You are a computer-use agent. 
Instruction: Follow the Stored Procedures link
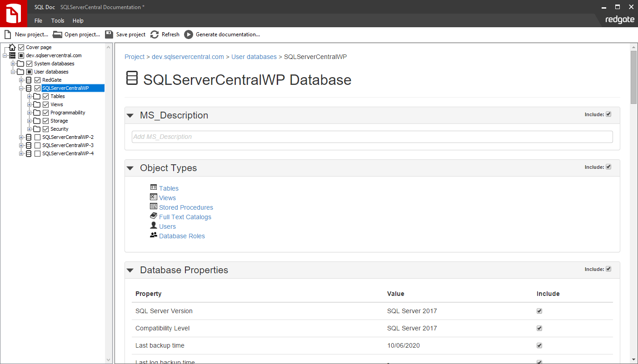click(185, 207)
